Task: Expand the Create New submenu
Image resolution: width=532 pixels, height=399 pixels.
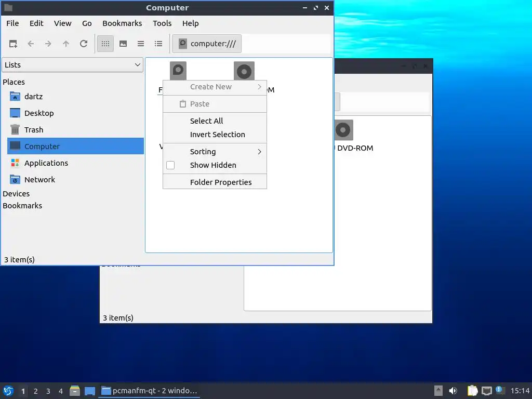Action: (x=215, y=87)
